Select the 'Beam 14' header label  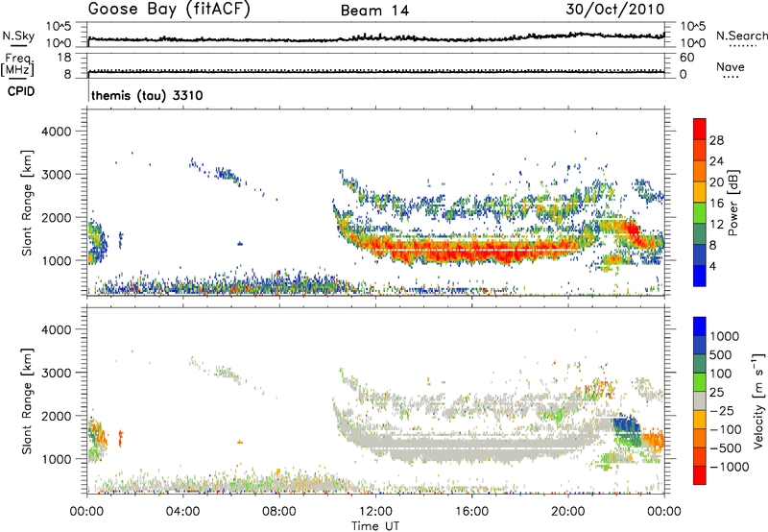point(374,11)
